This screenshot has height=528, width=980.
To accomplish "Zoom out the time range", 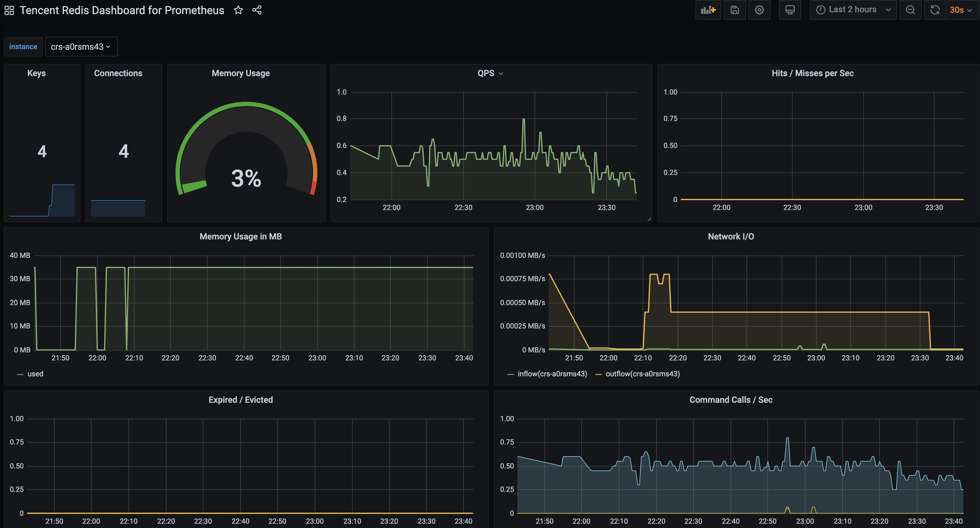I will click(x=910, y=10).
